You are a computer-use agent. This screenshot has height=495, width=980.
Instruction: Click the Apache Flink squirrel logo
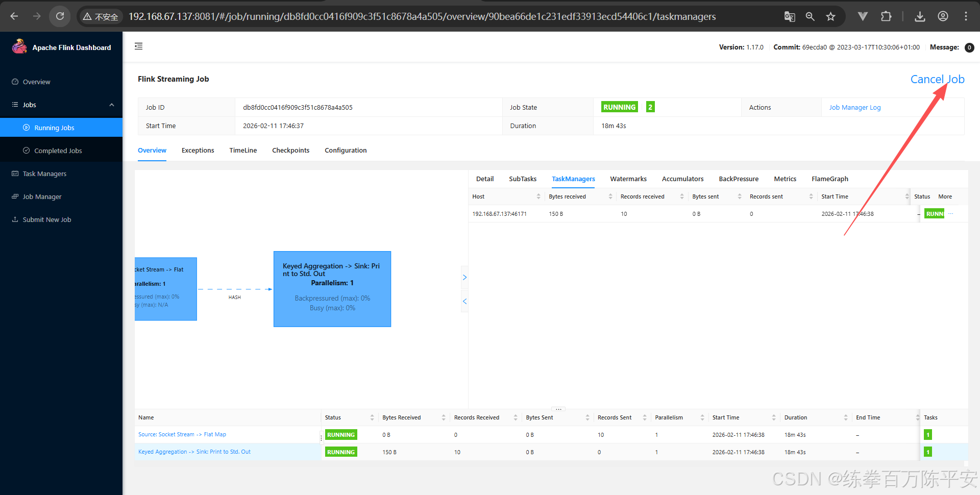19,46
